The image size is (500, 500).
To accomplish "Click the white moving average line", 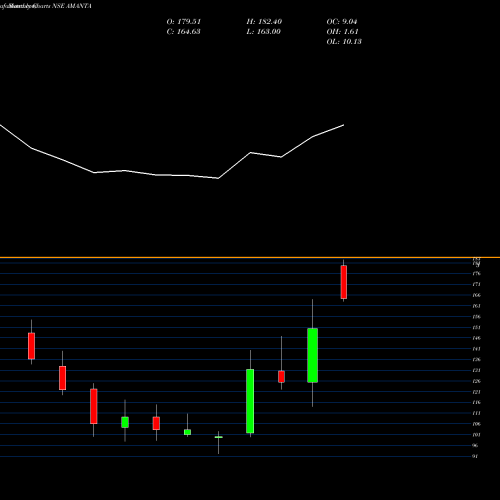I will click(172, 152).
